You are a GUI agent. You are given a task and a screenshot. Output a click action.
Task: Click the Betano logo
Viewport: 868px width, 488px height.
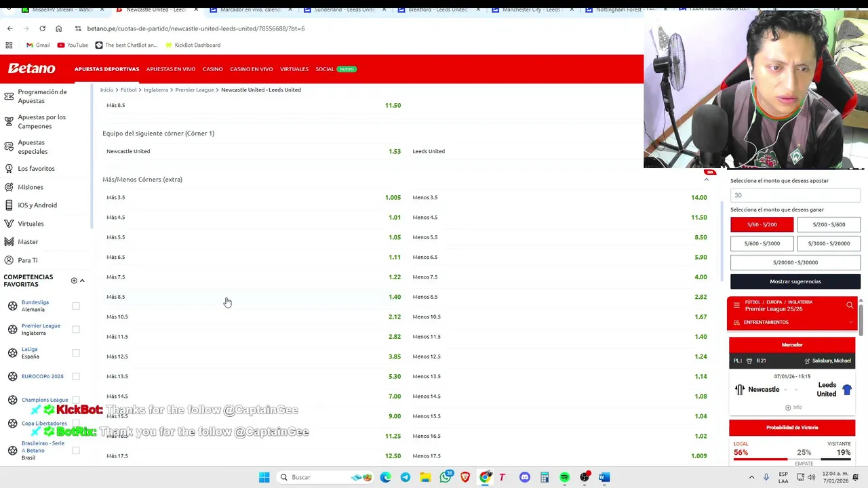tap(31, 68)
